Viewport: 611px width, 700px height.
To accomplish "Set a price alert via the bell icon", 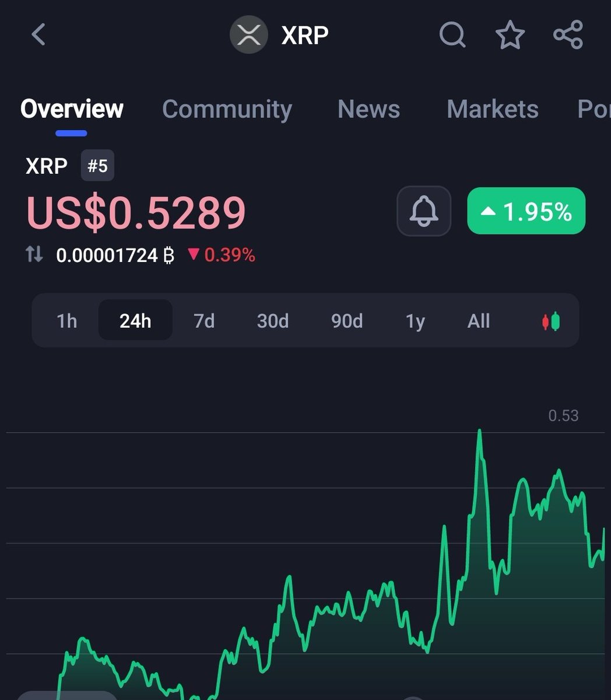I will point(424,212).
